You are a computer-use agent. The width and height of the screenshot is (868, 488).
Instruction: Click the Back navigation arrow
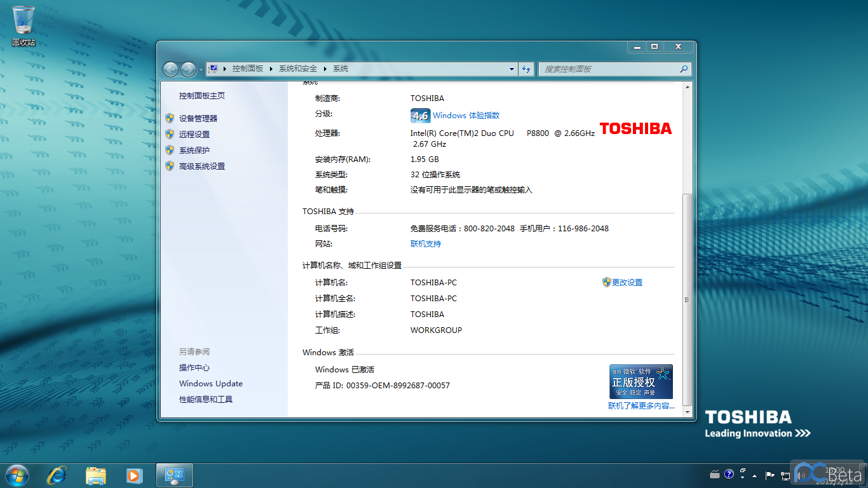pos(170,69)
